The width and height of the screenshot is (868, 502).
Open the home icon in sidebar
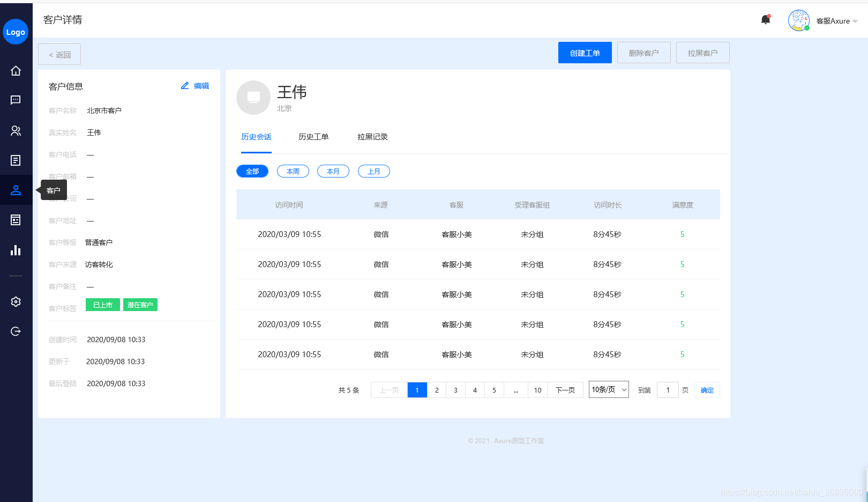(x=16, y=71)
